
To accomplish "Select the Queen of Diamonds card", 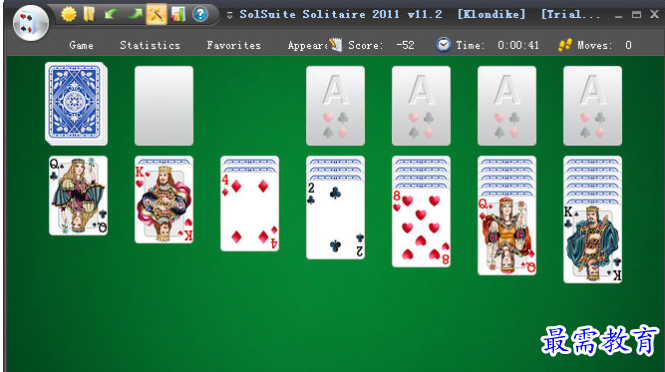I will [507, 235].
